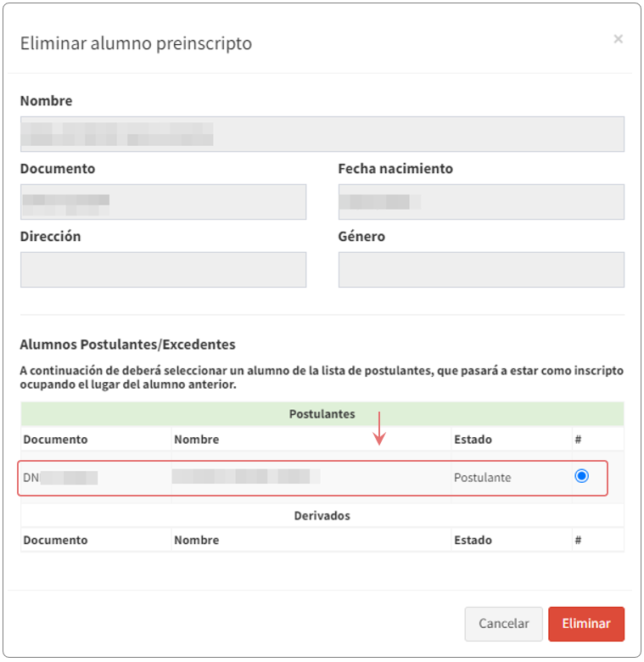The height and width of the screenshot is (662, 644).
Task: Click the Derivados section header
Action: pyautogui.click(x=322, y=515)
